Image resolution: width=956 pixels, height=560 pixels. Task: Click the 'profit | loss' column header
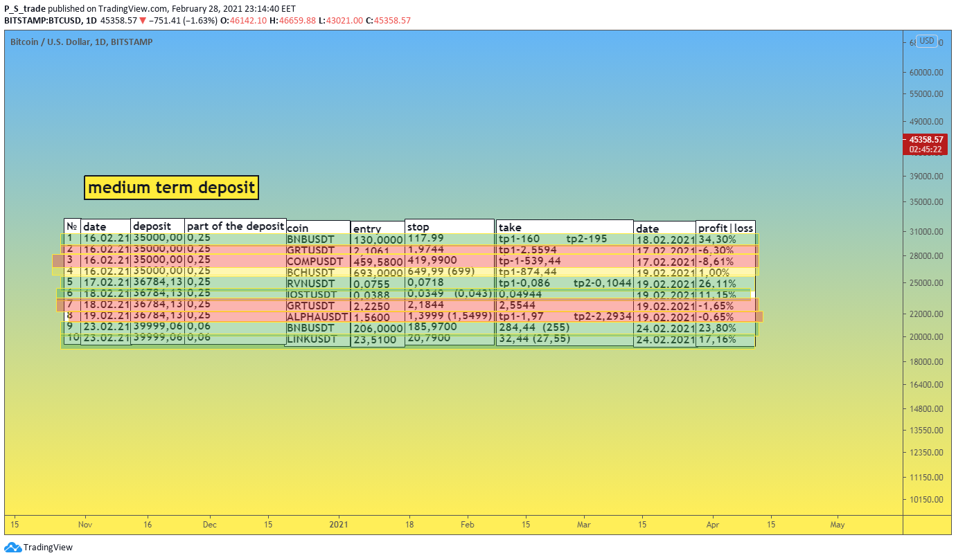725,228
